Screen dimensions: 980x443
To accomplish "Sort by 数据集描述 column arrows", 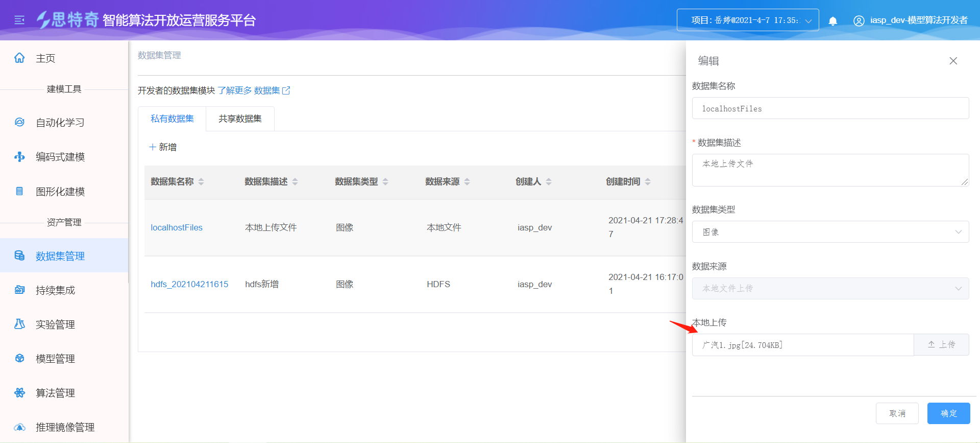I will [295, 181].
